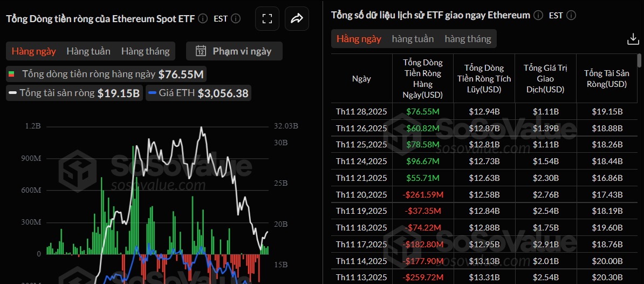This screenshot has width=644, height=284.
Task: Show info icon next to chart's EST label
Action: (235, 18)
